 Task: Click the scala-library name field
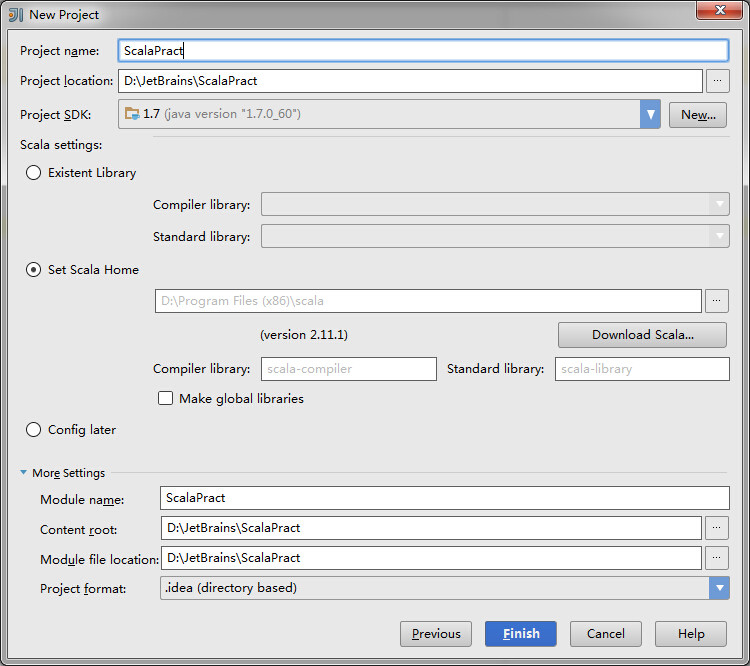(642, 369)
